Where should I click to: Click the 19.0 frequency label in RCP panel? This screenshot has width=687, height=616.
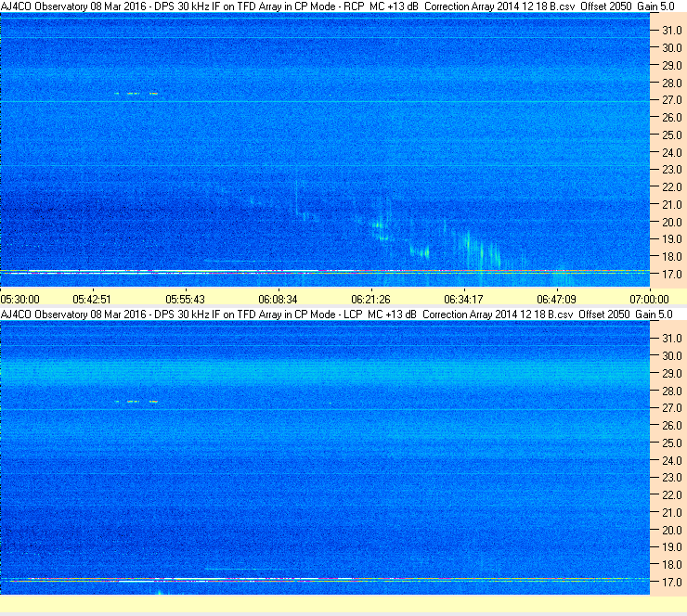tap(671, 239)
